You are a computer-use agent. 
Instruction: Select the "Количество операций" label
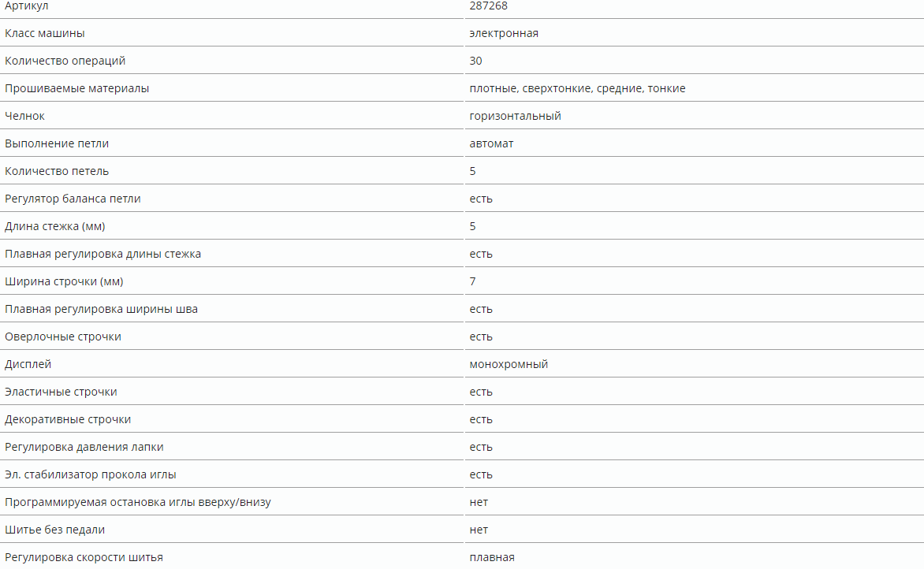65,61
